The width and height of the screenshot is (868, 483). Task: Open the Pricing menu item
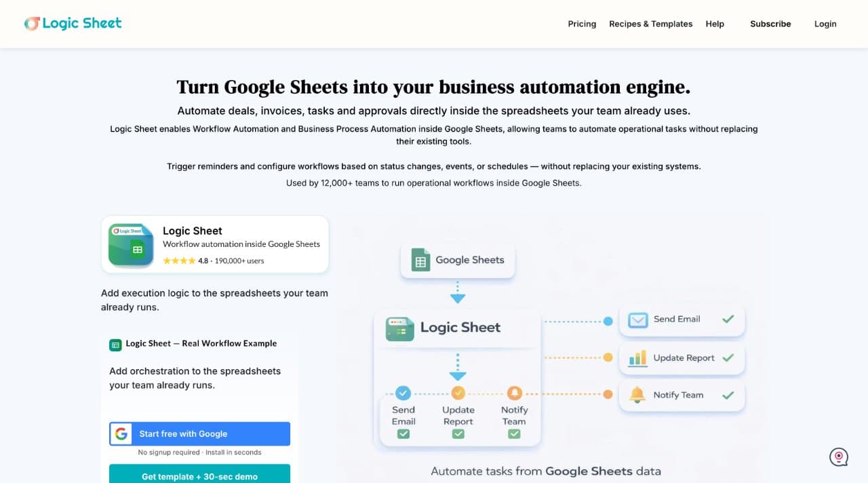(x=582, y=24)
